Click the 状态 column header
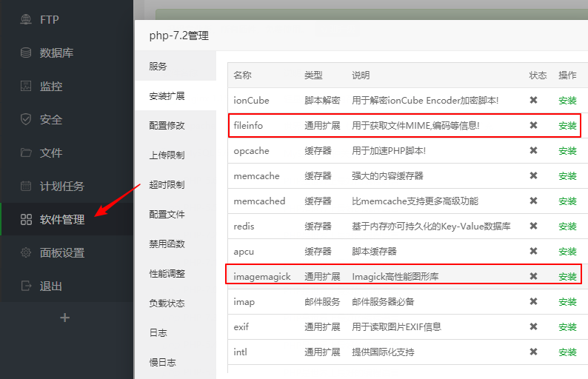This screenshot has height=379, width=588. [x=538, y=75]
